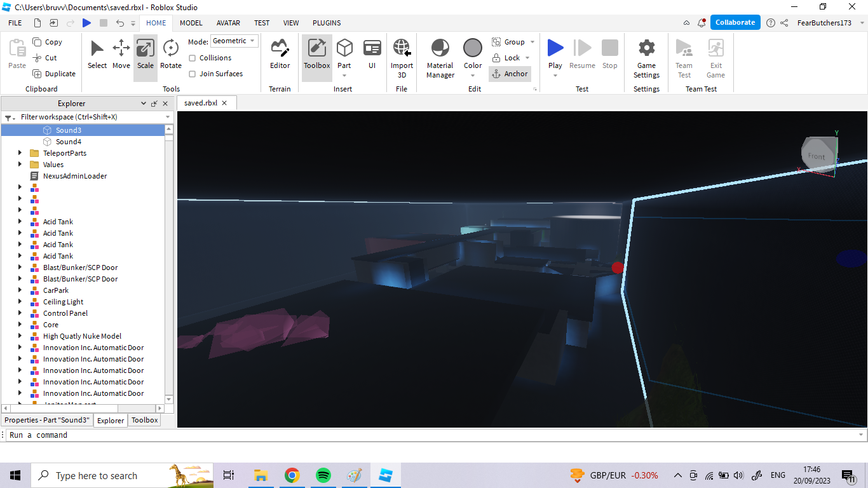Open the Material Manager

tap(440, 58)
